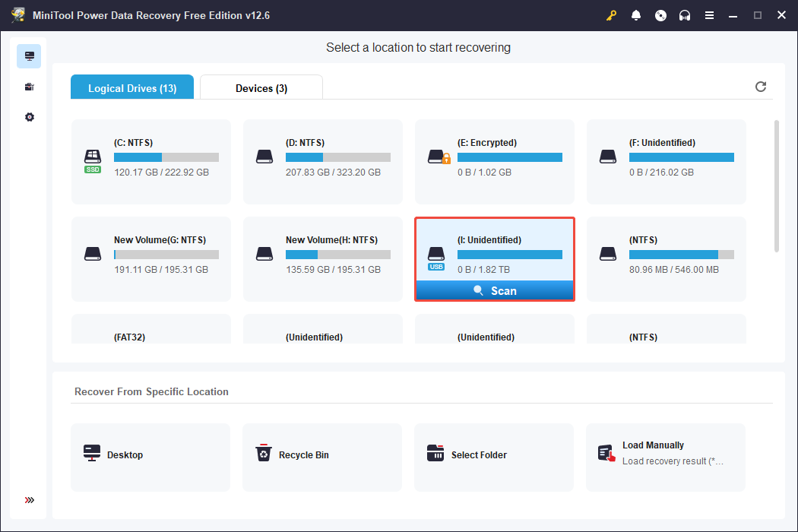Click the Select Folder icon
Image resolution: width=798 pixels, height=532 pixels.
tap(435, 453)
